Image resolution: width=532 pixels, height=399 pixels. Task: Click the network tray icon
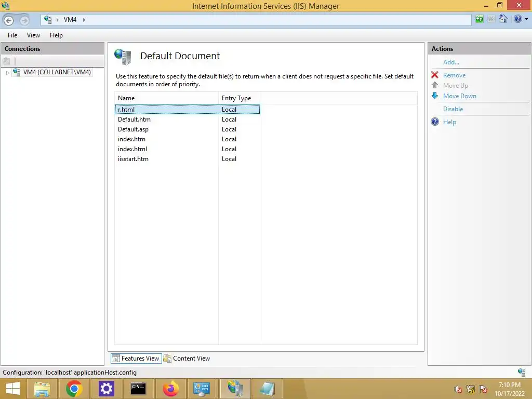tap(471, 389)
